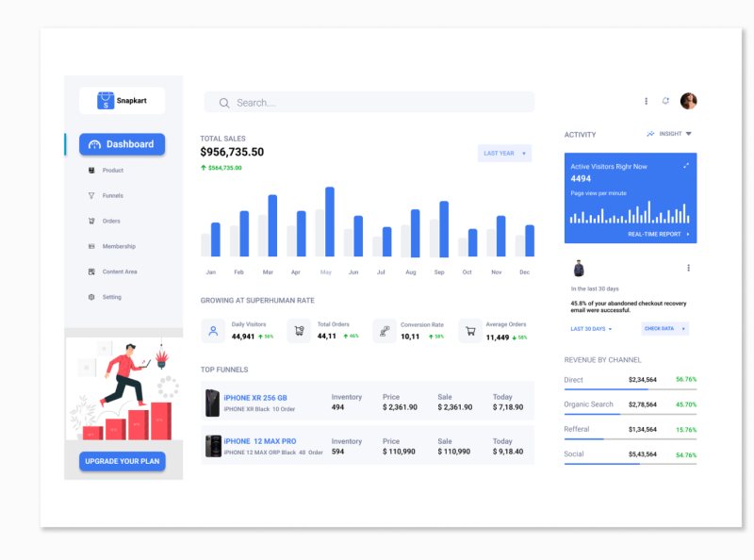Viewport: 754px width, 560px height.
Task: Select the Dashboard tab in the sidebar
Action: (x=122, y=144)
